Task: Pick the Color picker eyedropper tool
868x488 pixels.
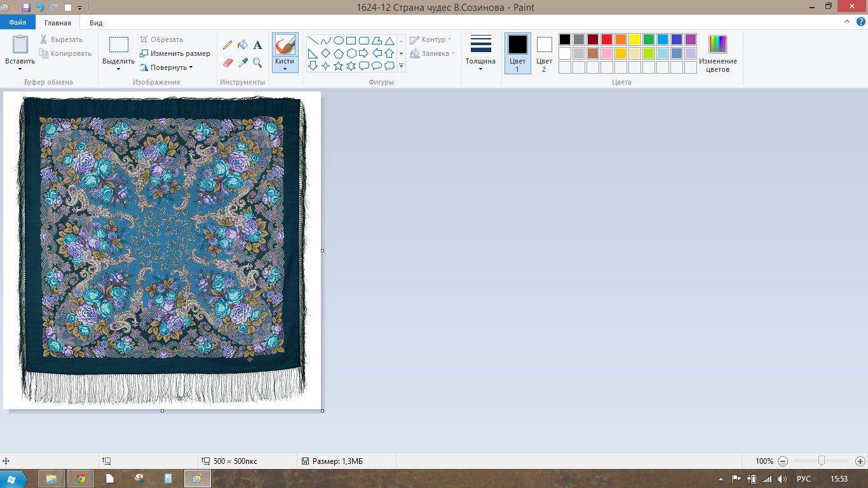Action: [x=243, y=62]
